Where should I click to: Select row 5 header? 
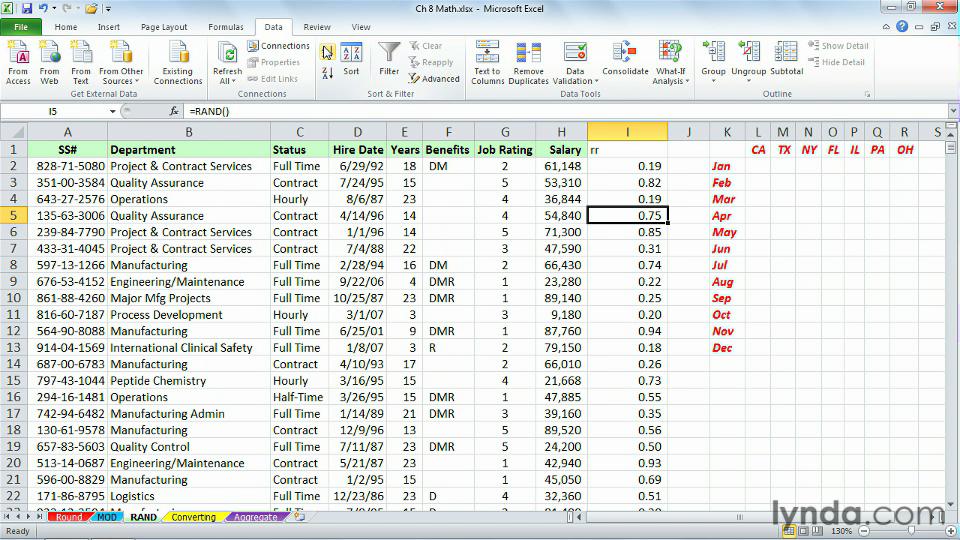13,216
